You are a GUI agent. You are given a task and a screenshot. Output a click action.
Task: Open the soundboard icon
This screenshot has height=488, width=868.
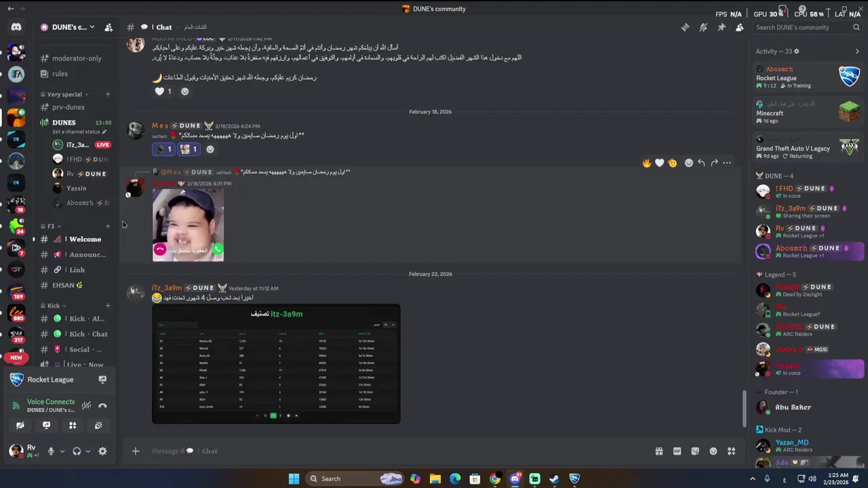coord(98,426)
